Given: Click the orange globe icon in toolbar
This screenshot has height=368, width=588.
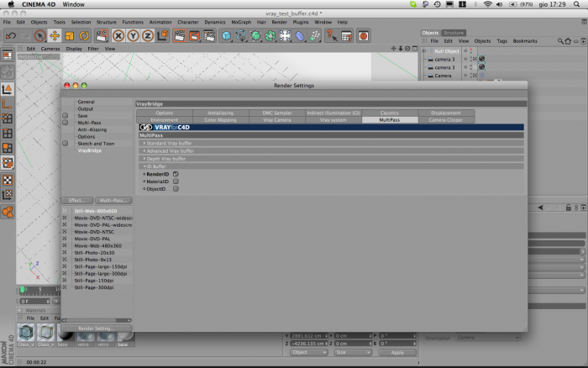Looking at the screenshot, I should point(363,35).
